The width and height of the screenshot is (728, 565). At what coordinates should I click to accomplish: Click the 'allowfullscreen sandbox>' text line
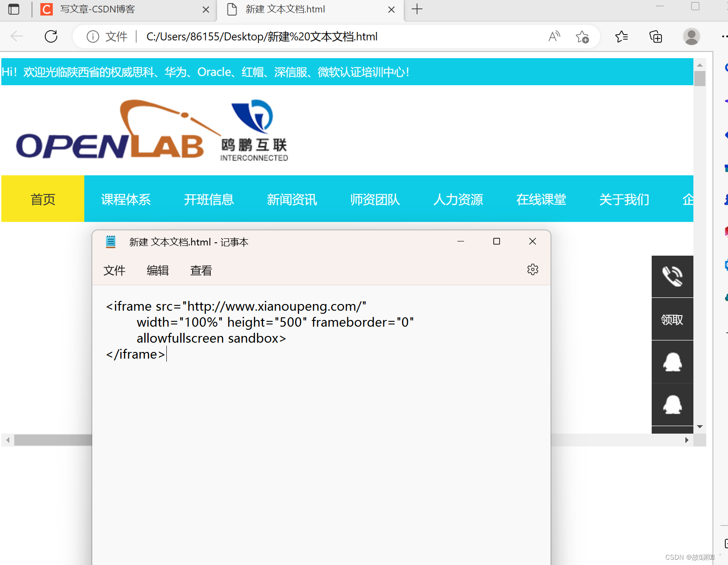coord(211,338)
